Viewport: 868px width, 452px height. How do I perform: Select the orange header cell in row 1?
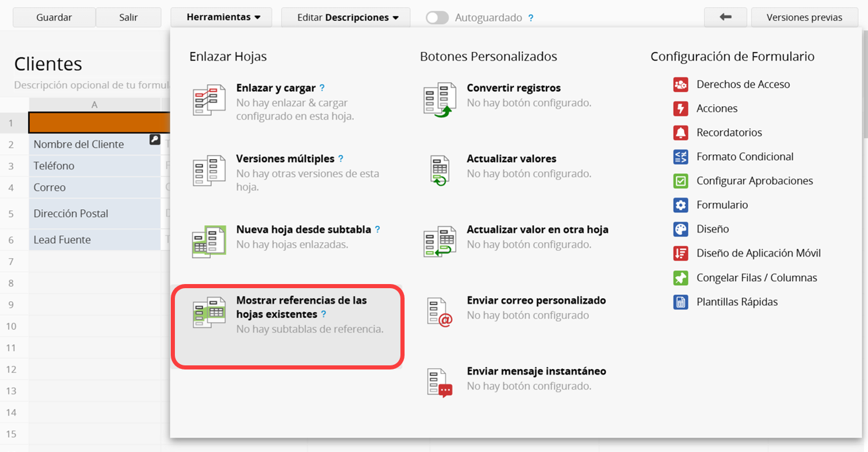click(x=99, y=123)
